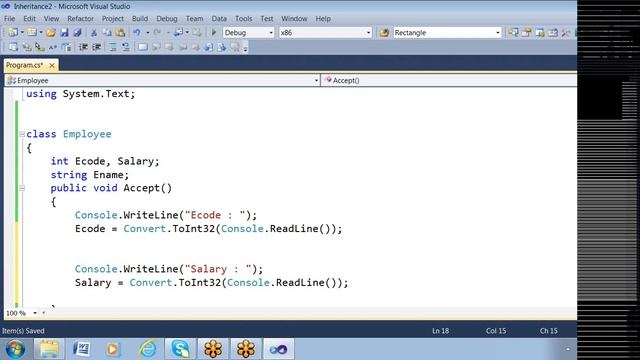Collapse the class Employee outline node
Screen dimensions: 640x360
tap(22, 134)
